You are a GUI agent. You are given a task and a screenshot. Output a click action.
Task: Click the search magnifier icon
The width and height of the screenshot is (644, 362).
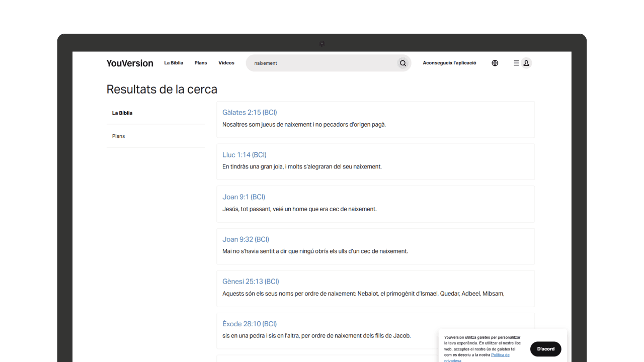coord(403,63)
